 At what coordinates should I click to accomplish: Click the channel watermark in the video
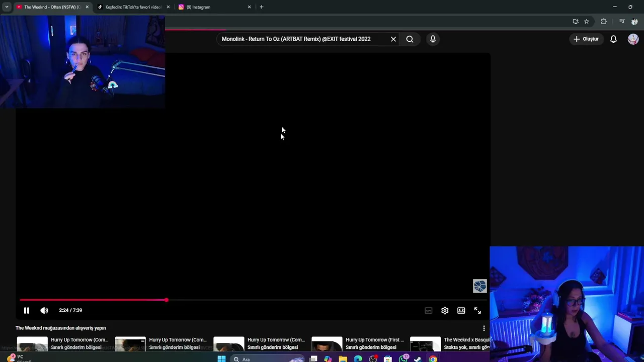point(480,286)
